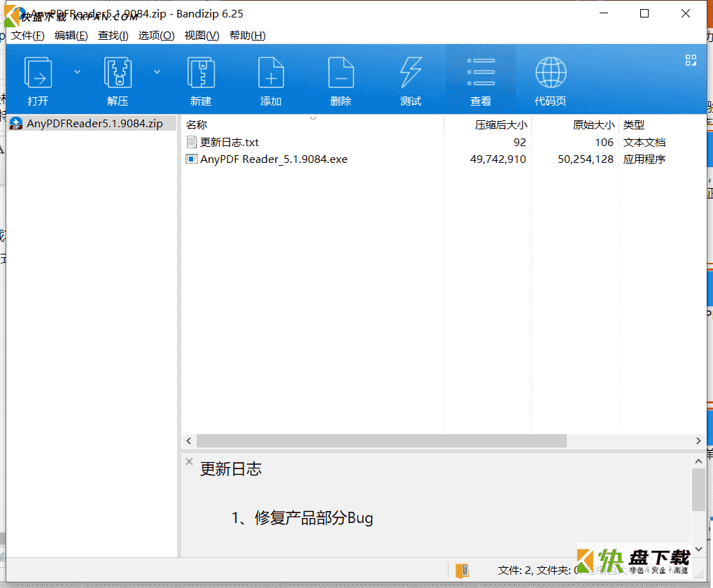Image resolution: width=713 pixels, height=588 pixels.
Task: Click the Delete (删除) toolbar icon
Action: 341,73
